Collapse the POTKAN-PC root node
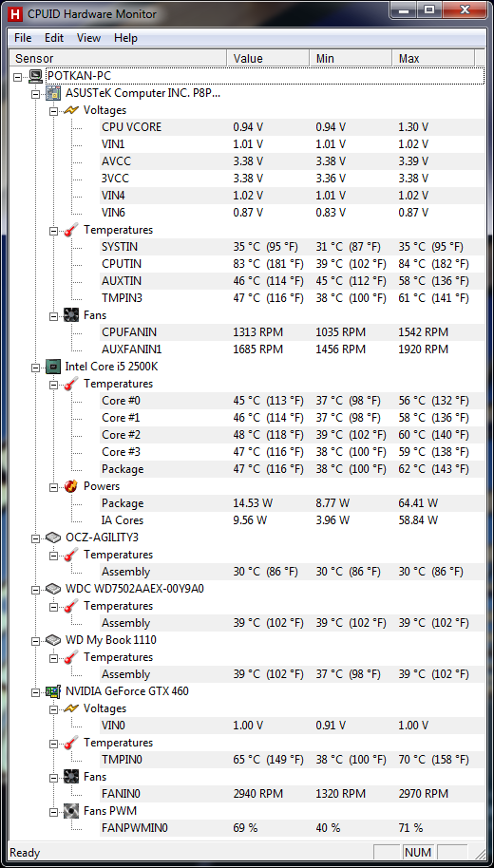Image resolution: width=494 pixels, height=868 pixels. click(x=18, y=76)
